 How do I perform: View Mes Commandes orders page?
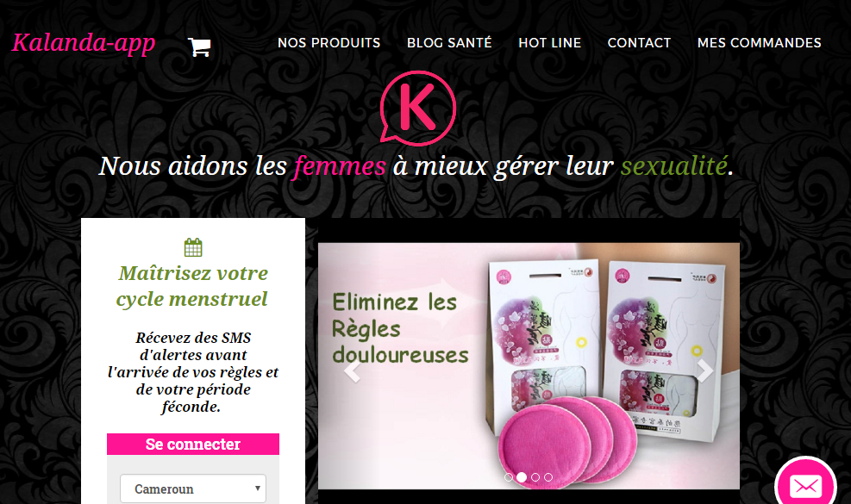[x=760, y=43]
